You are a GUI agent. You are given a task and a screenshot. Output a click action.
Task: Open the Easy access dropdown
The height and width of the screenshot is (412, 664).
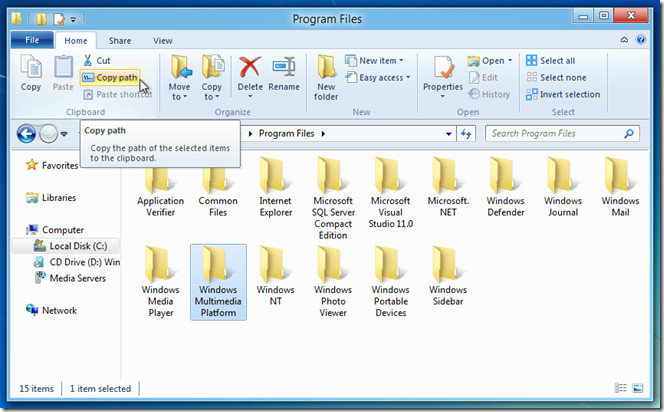380,78
